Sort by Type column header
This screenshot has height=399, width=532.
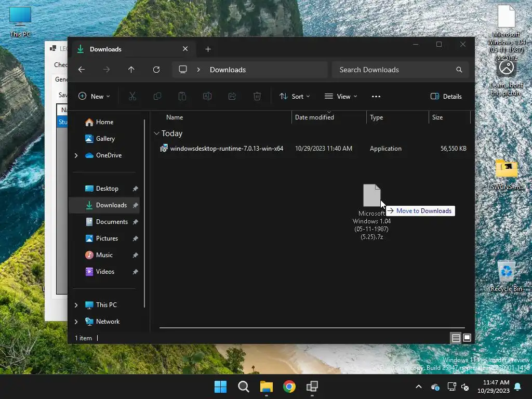point(397,117)
